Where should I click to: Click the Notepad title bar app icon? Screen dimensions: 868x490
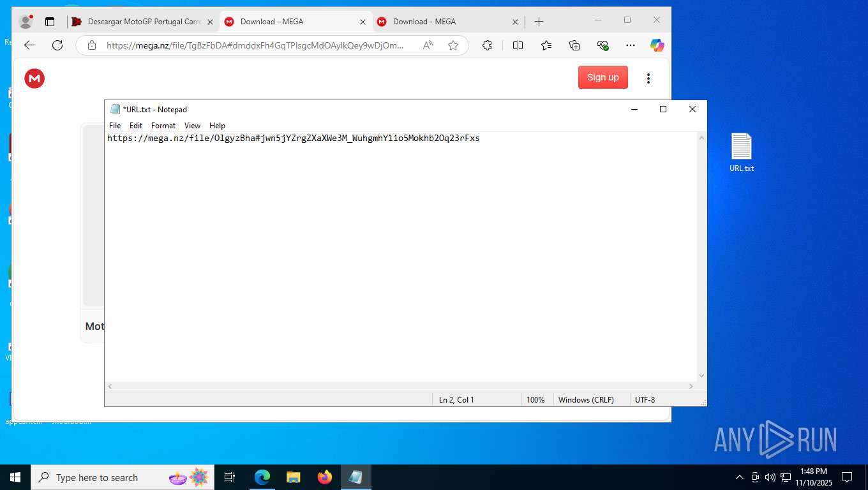click(x=115, y=109)
